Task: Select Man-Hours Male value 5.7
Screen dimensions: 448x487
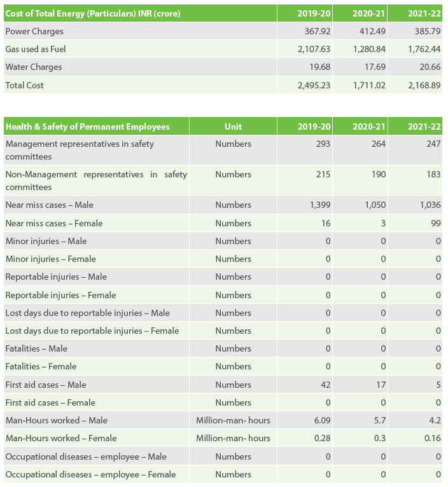Action: pos(380,420)
